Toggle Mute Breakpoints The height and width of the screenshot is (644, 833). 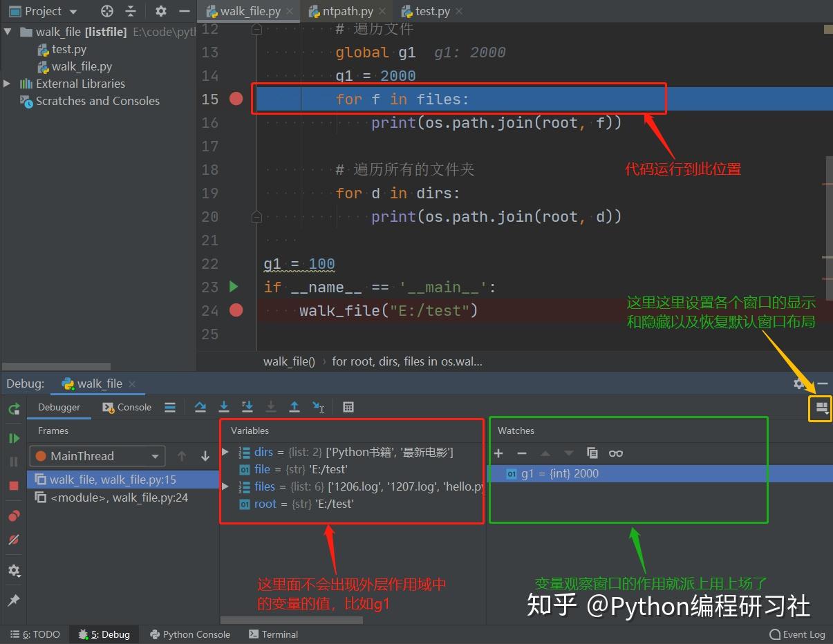point(14,540)
